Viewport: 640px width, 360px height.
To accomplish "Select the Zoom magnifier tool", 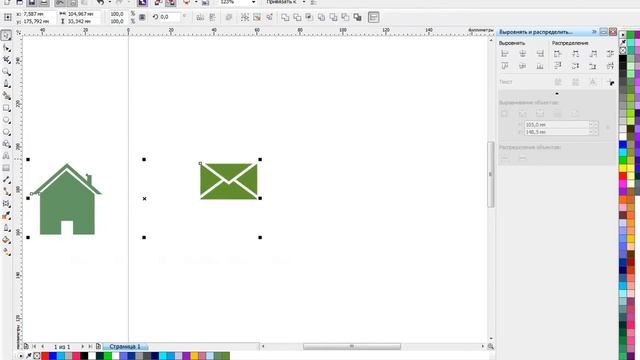I will (x=6, y=72).
